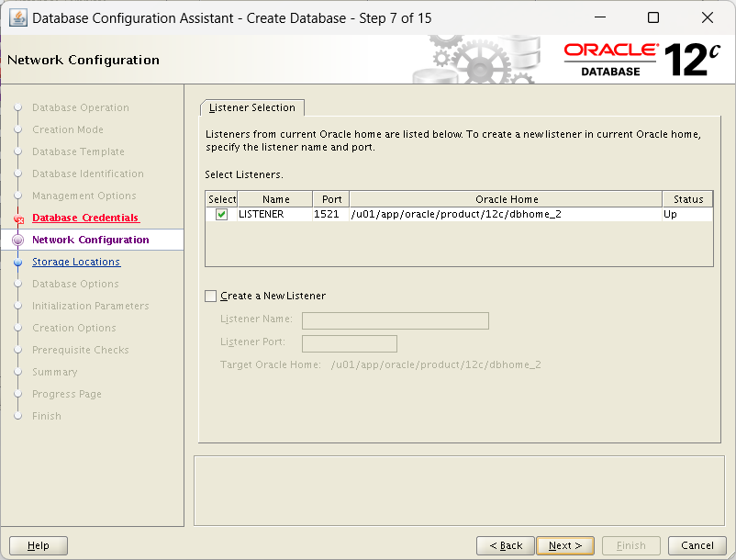Viewport: 736px width, 560px height.
Task: Click the Status column header
Action: pos(687,199)
